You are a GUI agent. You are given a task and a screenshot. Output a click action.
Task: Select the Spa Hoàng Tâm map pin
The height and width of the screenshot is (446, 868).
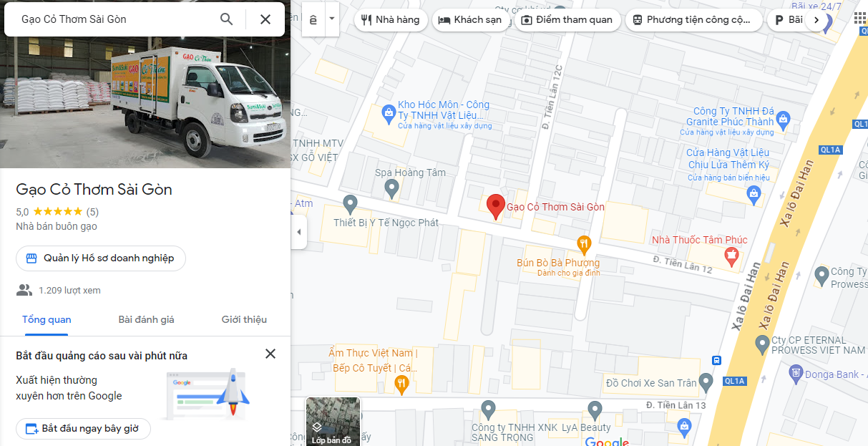pyautogui.click(x=391, y=189)
